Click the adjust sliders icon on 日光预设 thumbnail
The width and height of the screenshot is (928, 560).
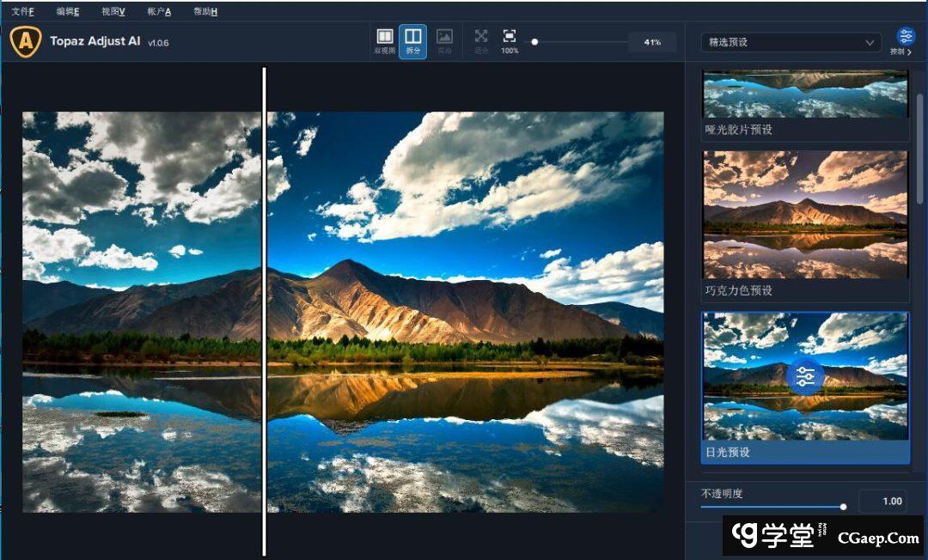tap(805, 376)
